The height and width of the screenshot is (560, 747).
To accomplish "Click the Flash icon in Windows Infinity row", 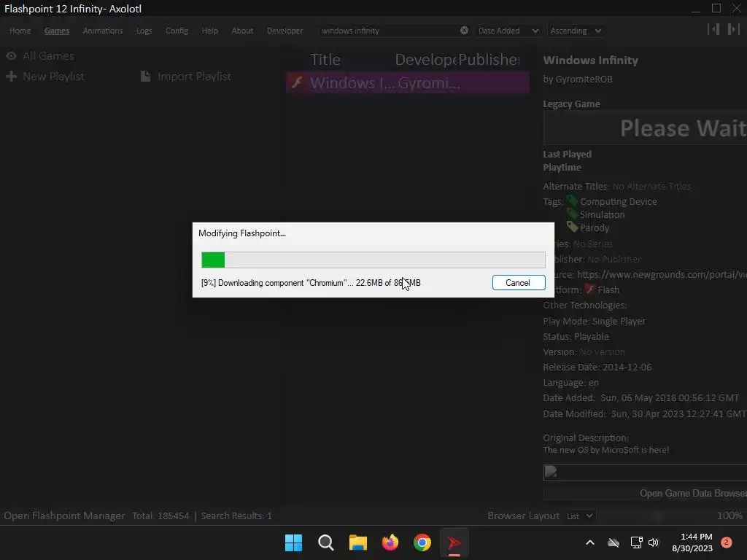I will [x=298, y=82].
